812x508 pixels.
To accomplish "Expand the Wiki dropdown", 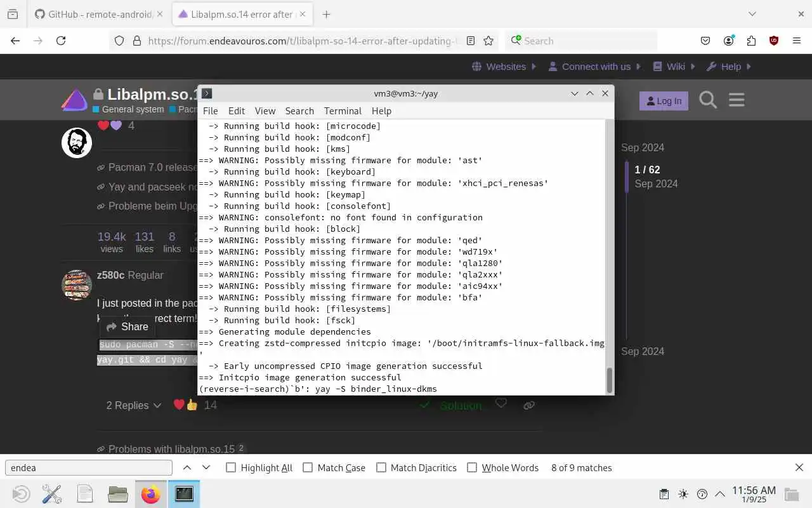I will click(x=674, y=66).
